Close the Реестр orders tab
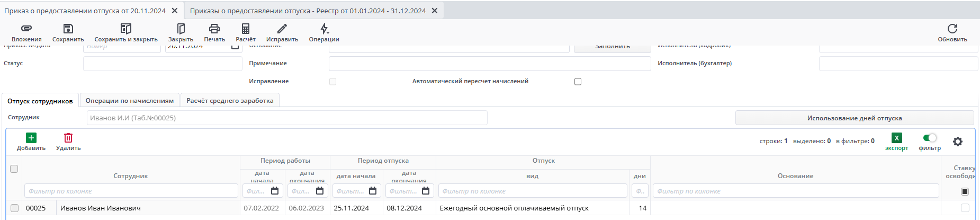Screen dimensions: 980x220 pyautogui.click(x=435, y=11)
